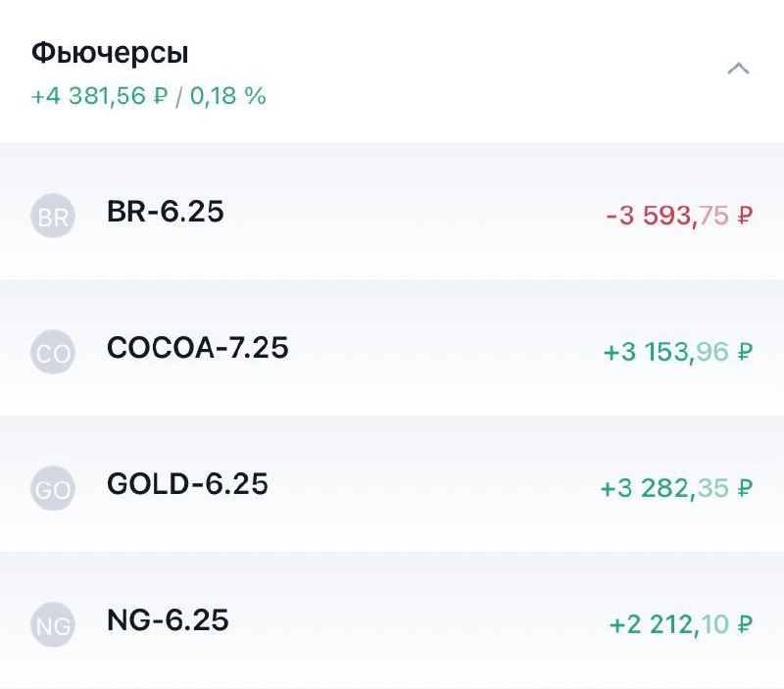Tap the CO ticker circle icon
Viewport: 784px width, 689px height.
53,352
